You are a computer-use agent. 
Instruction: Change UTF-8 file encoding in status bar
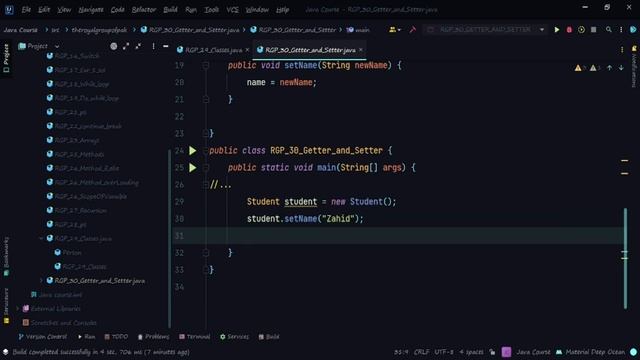[x=444, y=352]
